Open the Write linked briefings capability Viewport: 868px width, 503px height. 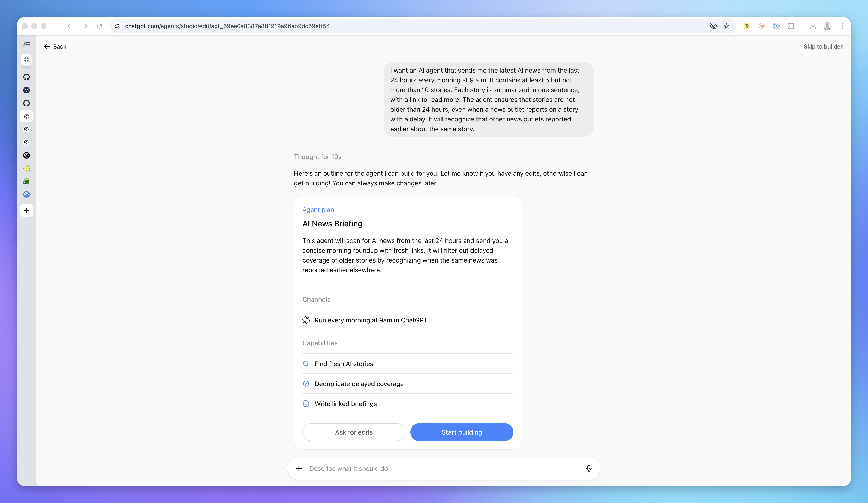coord(408,404)
